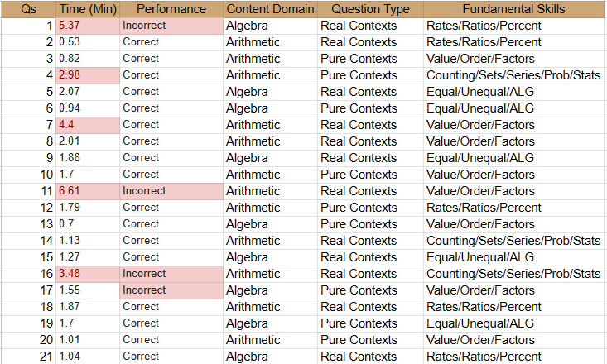
Task: Select the highlighted 2.98 time cell
Action: [88, 75]
